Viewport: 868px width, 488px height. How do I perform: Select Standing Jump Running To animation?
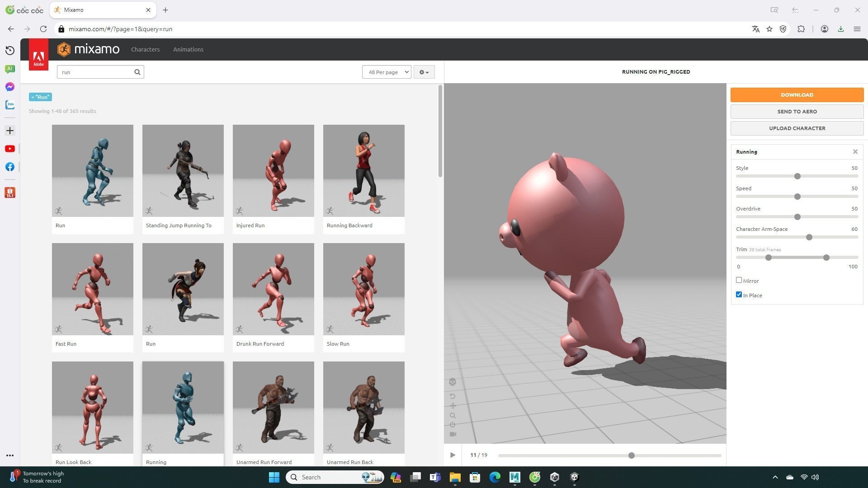click(x=183, y=179)
